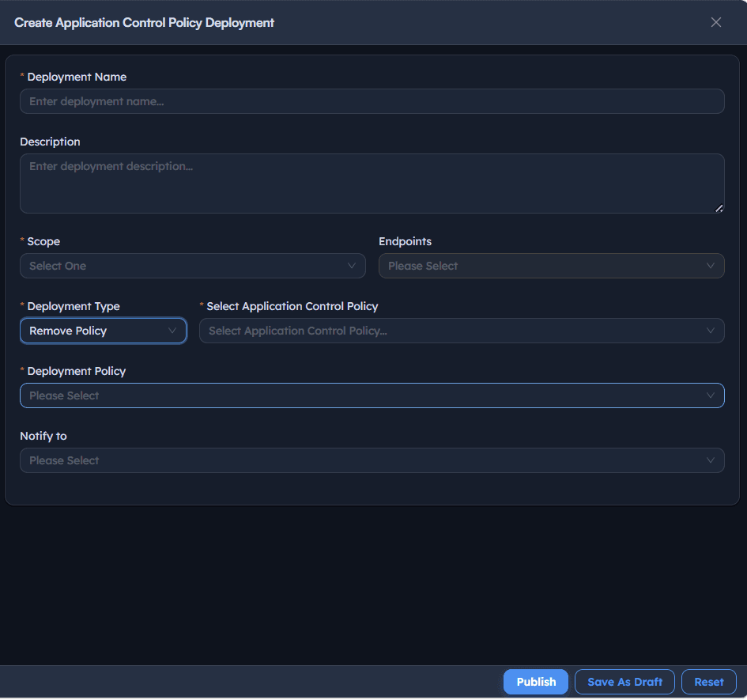Click the Application Control Policy chevron arrow
Screen dimensions: 747x700
(711, 331)
